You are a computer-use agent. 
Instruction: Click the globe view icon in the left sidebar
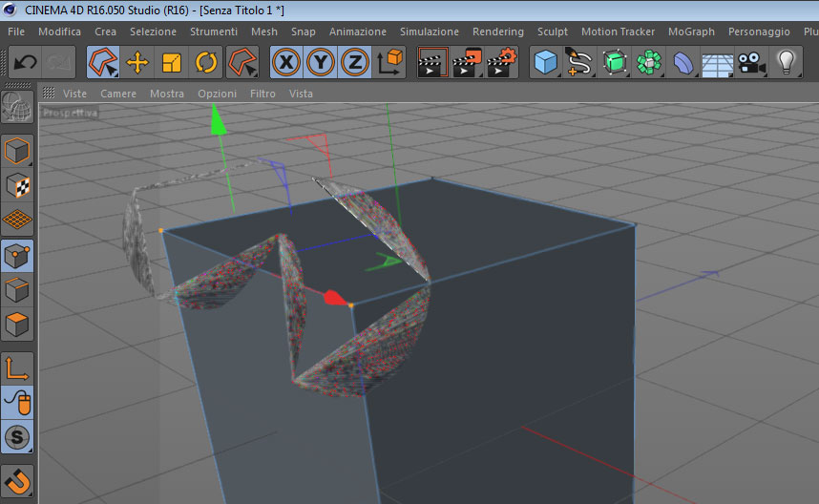[x=17, y=107]
